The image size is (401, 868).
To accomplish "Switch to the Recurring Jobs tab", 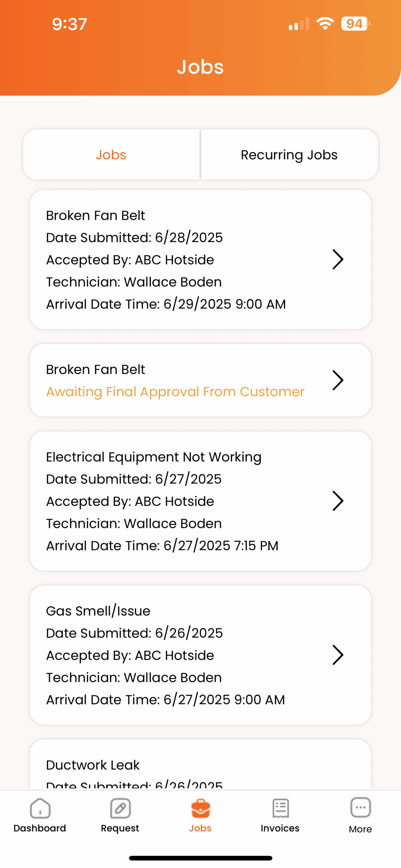I will click(x=289, y=155).
